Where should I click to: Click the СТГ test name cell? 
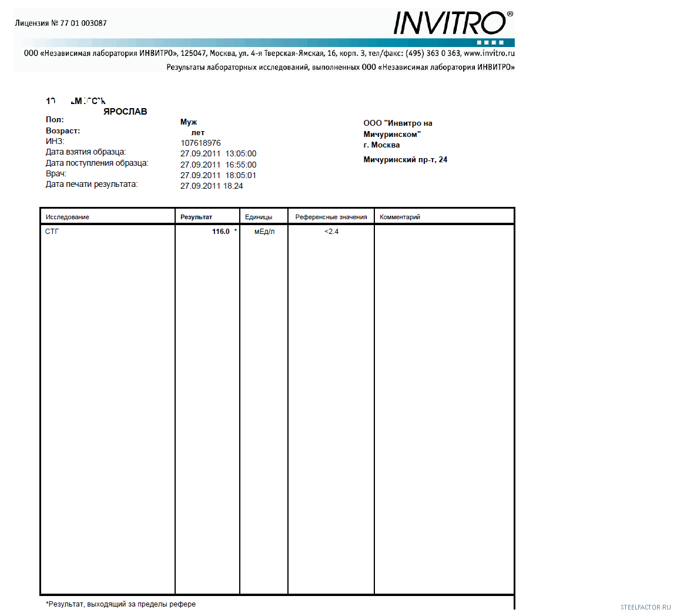click(x=52, y=232)
